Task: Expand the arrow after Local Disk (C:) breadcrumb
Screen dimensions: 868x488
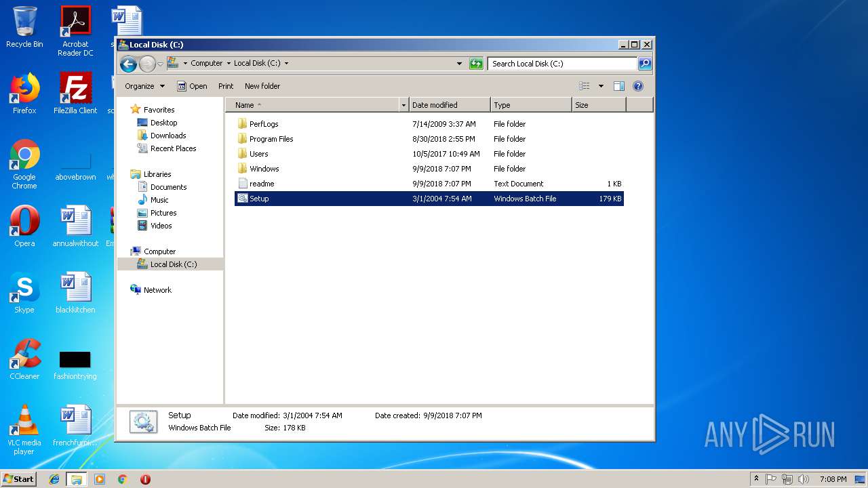Action: coord(286,64)
